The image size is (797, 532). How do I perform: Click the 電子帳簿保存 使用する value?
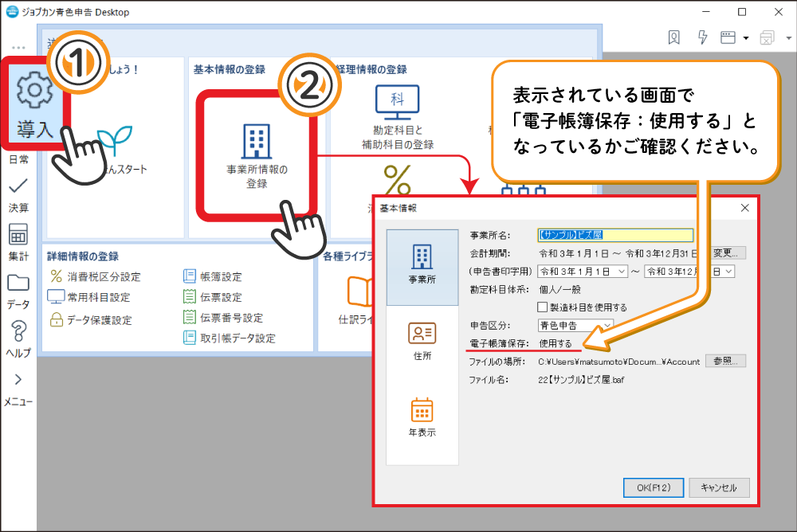(x=556, y=343)
